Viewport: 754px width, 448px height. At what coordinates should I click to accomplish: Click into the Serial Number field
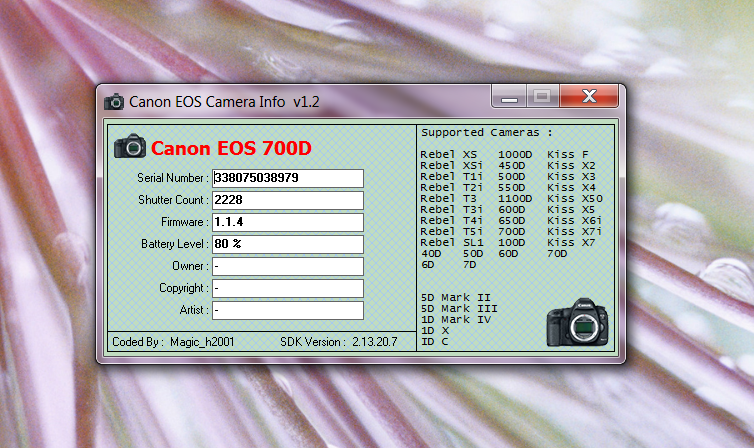coord(287,178)
